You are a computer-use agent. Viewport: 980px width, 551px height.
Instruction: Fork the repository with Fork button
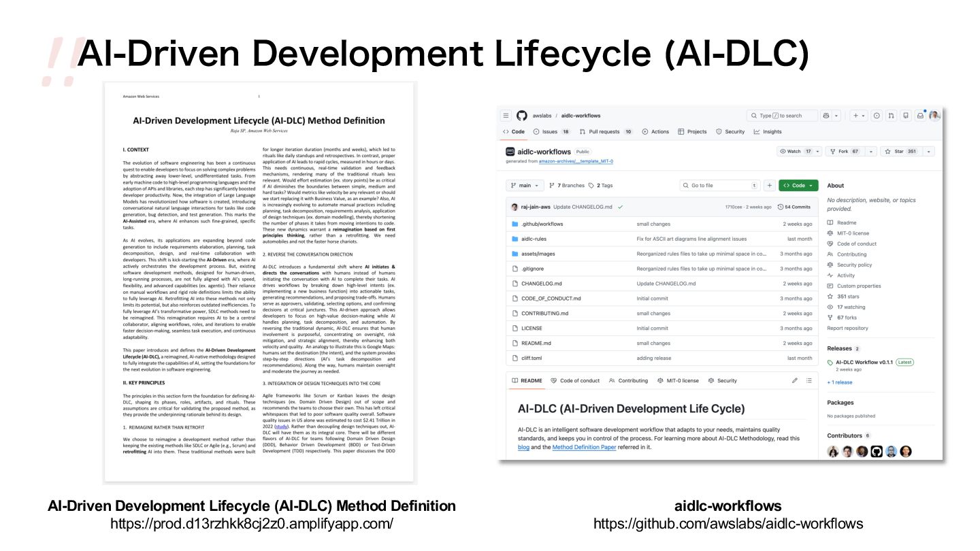(x=844, y=152)
